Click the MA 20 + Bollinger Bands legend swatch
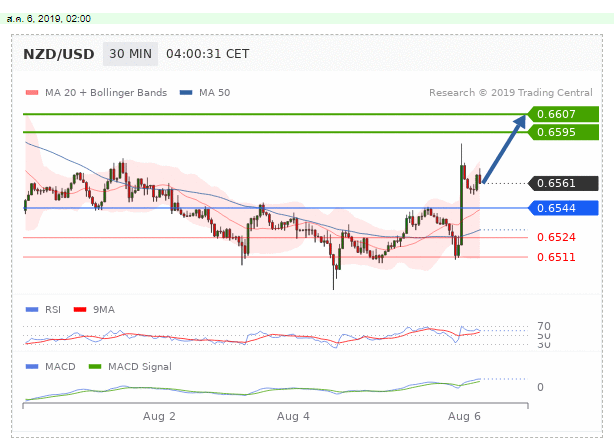This screenshot has width=614, height=447. point(32,93)
